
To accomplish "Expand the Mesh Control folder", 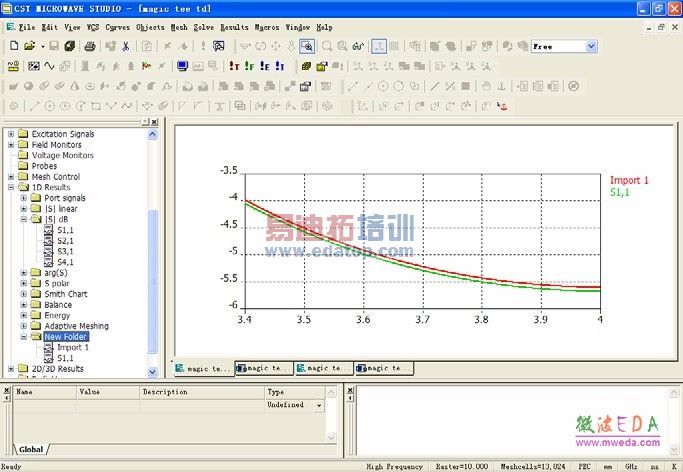I will click(11, 177).
